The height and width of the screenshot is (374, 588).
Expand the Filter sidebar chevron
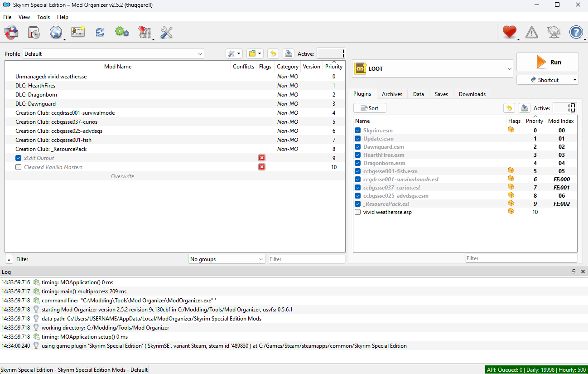[9, 259]
